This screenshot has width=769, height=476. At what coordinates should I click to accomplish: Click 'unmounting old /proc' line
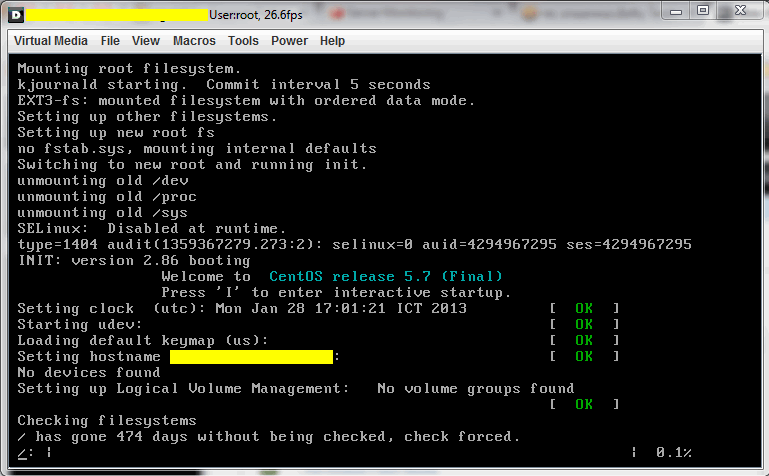107,197
